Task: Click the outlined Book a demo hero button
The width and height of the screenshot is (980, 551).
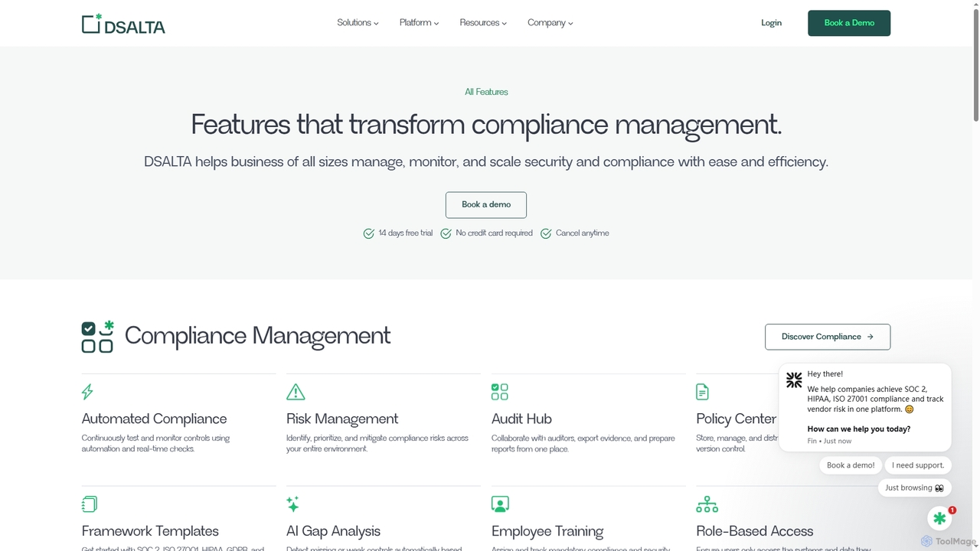Action: (486, 205)
